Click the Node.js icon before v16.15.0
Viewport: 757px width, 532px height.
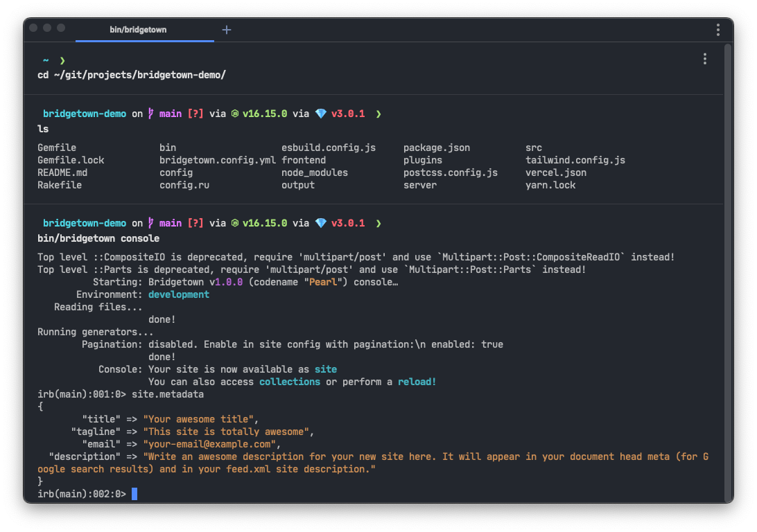pyautogui.click(x=236, y=223)
